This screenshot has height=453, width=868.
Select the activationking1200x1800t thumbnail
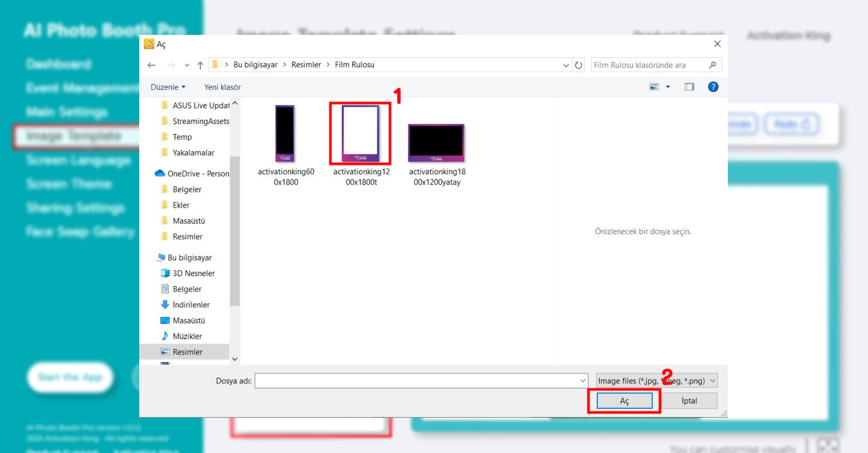(360, 134)
